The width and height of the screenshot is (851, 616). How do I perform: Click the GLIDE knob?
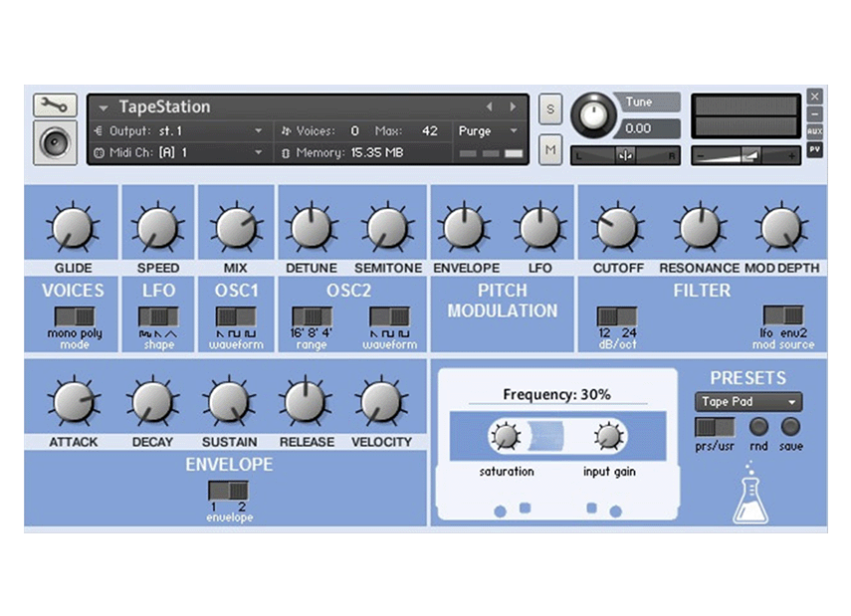click(x=73, y=228)
